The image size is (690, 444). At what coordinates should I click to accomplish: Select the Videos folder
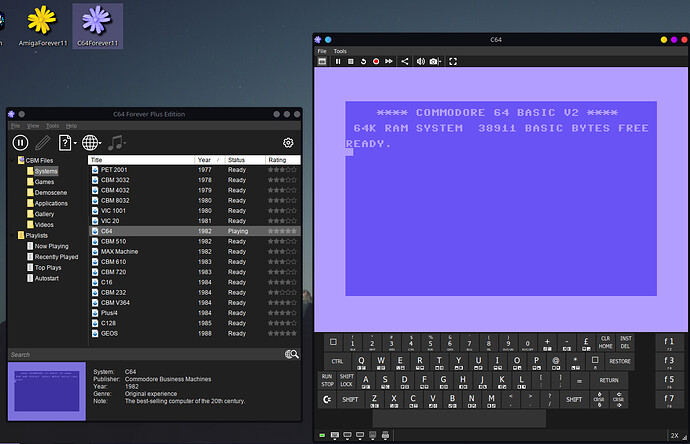40,225
